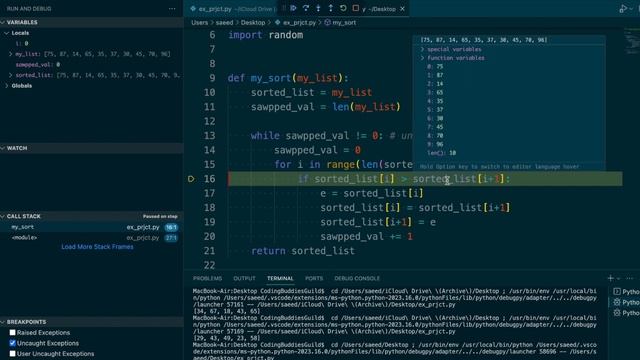
Task: Switch to the PROBLEMS tab
Action: click(207, 278)
